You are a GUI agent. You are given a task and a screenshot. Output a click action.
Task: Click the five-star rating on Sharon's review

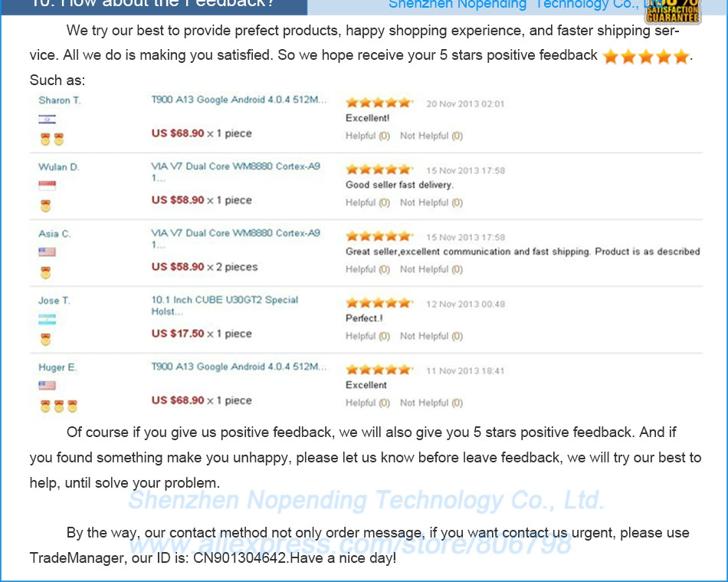click(x=379, y=103)
